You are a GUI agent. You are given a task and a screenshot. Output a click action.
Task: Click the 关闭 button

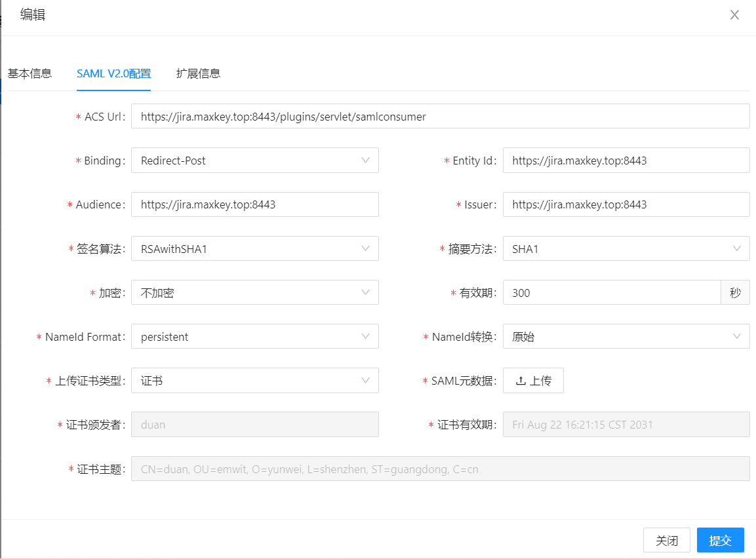pos(666,540)
